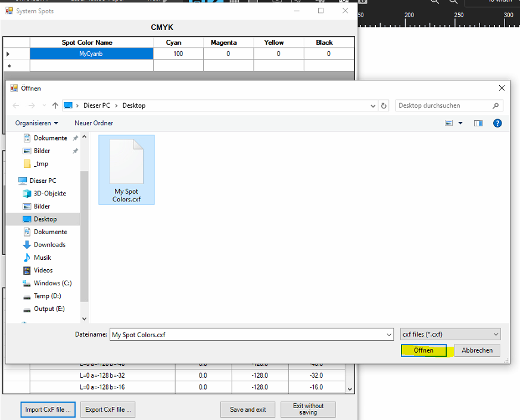This screenshot has height=420, width=520.
Task: Click the Abbrechen button
Action: click(x=477, y=350)
